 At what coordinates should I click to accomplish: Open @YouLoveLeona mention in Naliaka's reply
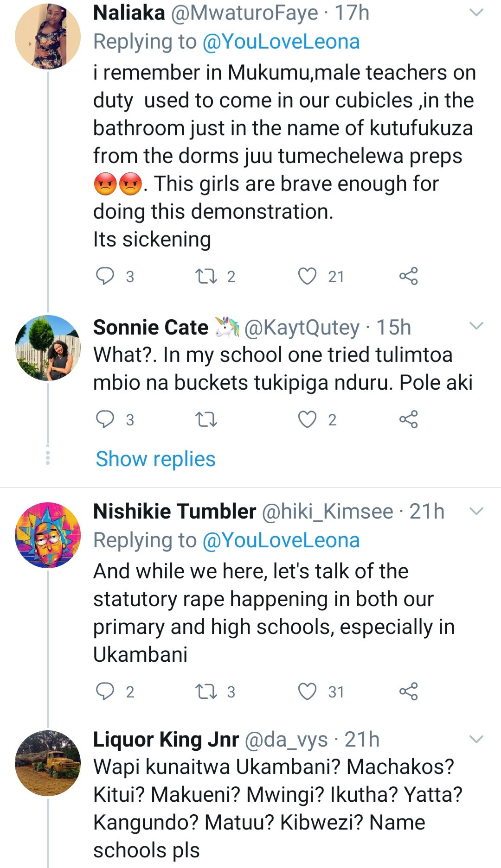pos(281,42)
